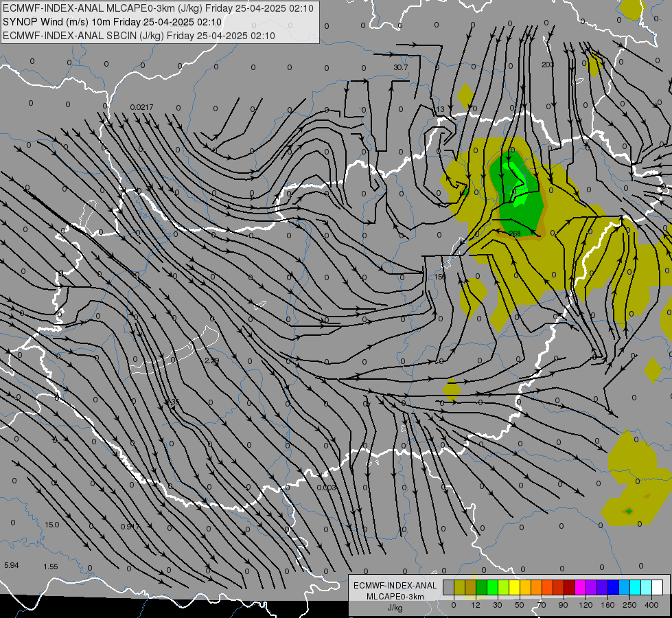This screenshot has height=618, width=672.
Task: Click the map value 0.003
Action: (327, 488)
